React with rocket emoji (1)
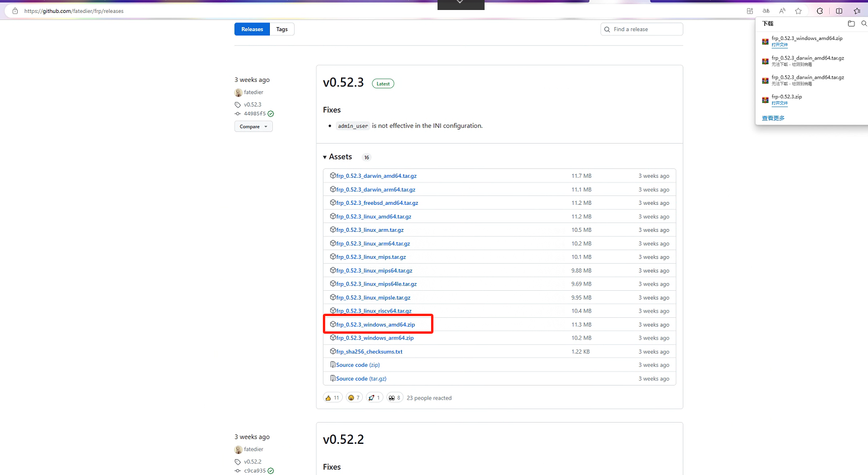 (374, 398)
